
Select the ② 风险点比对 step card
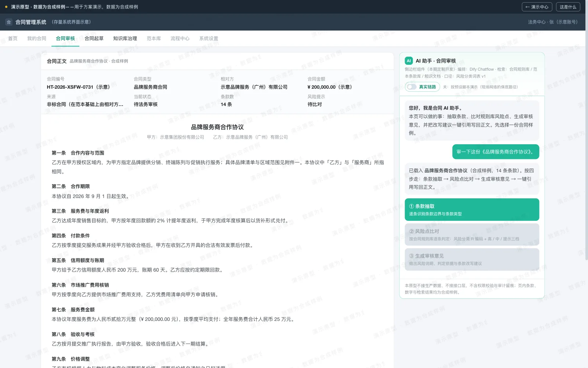pos(472,234)
